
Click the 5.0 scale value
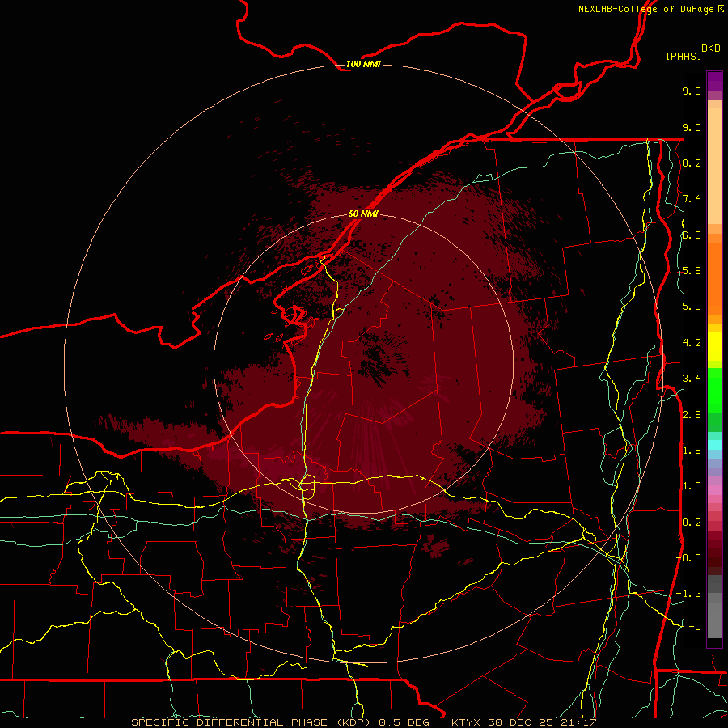click(x=692, y=307)
